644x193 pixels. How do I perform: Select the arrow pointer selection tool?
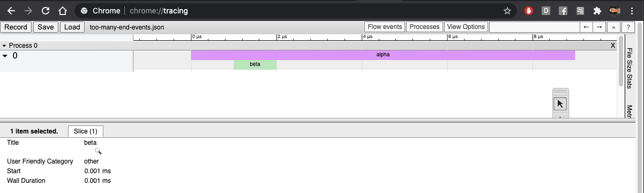[x=560, y=104]
